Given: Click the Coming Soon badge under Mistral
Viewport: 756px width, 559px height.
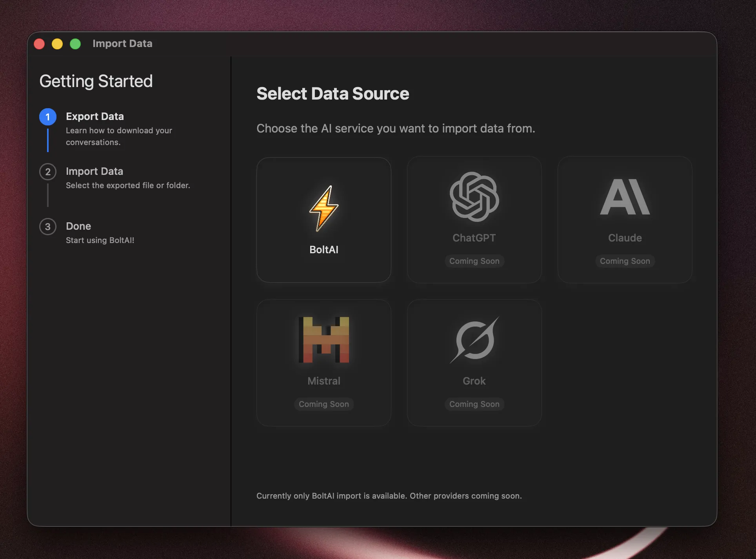Looking at the screenshot, I should point(324,404).
